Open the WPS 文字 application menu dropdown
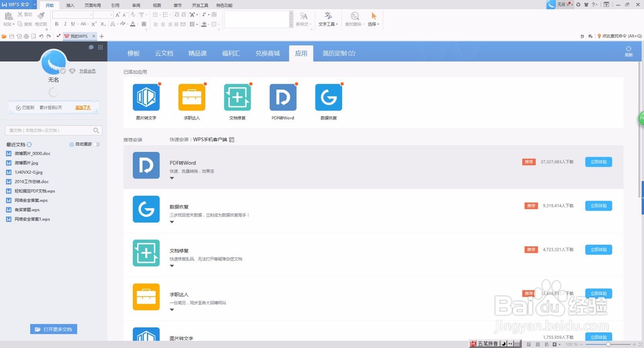The image size is (644, 348). (x=35, y=5)
